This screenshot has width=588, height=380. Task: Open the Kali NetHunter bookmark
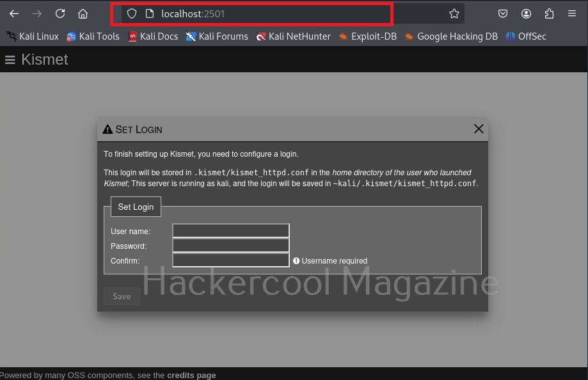click(x=293, y=36)
